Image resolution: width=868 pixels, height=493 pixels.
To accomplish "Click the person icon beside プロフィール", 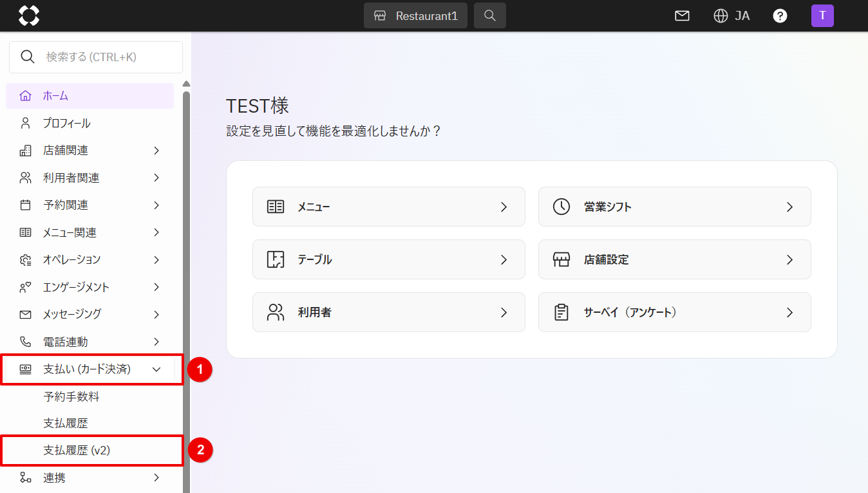I will point(26,123).
